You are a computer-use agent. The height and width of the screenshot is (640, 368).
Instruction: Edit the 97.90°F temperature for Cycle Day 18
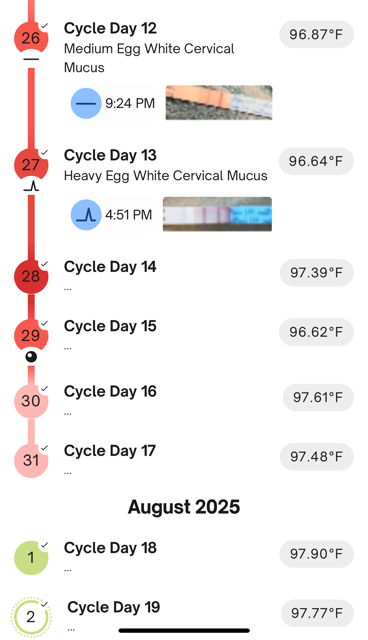click(x=316, y=554)
